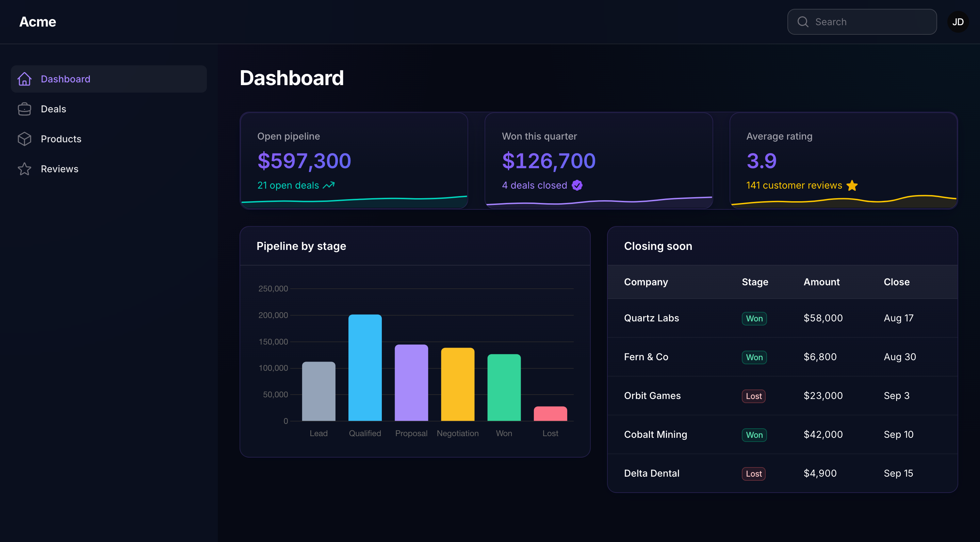Focus the Search input field

point(862,22)
